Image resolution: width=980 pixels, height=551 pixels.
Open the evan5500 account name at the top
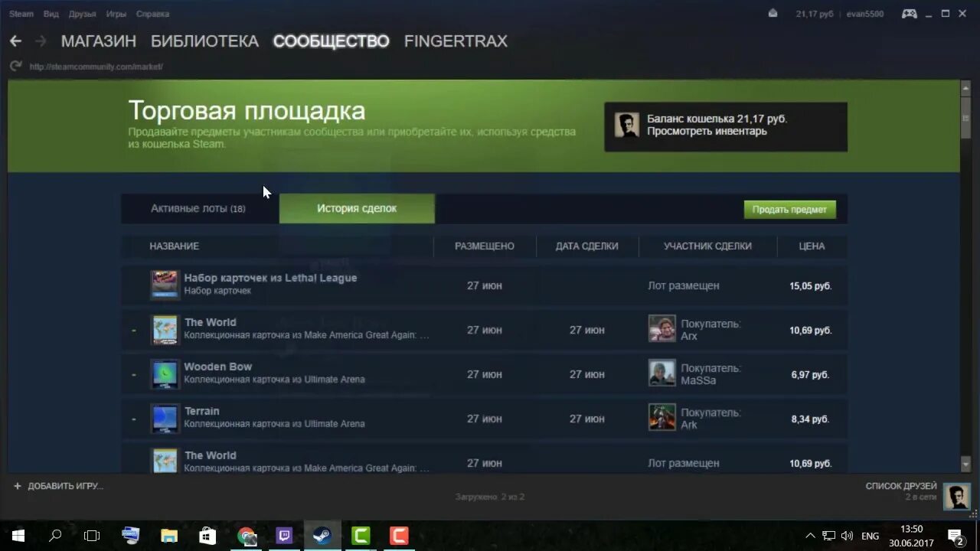pyautogui.click(x=864, y=14)
